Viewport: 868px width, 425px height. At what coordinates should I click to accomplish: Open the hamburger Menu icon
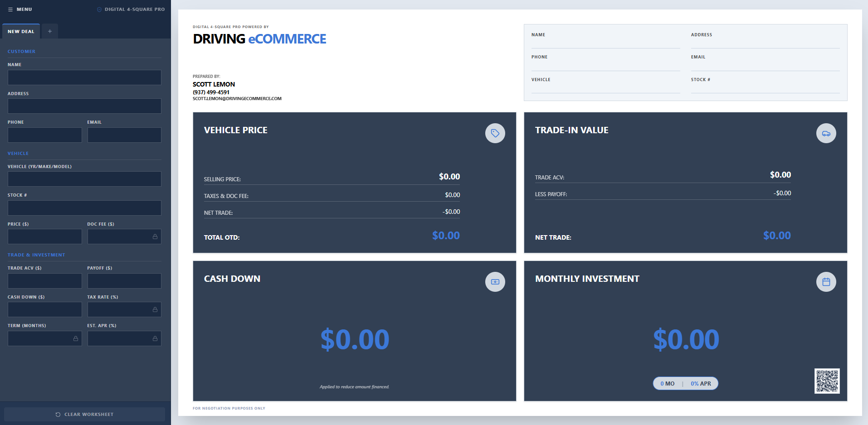point(10,9)
